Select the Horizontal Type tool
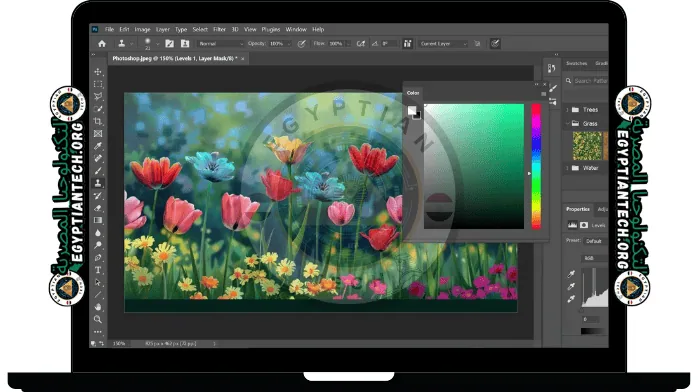This screenshot has width=698, height=392. point(98,270)
